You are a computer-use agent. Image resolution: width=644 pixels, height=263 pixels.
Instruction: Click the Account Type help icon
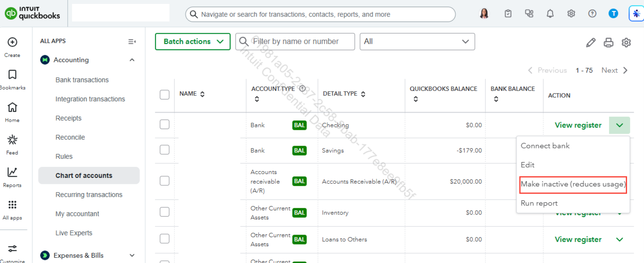point(302,88)
